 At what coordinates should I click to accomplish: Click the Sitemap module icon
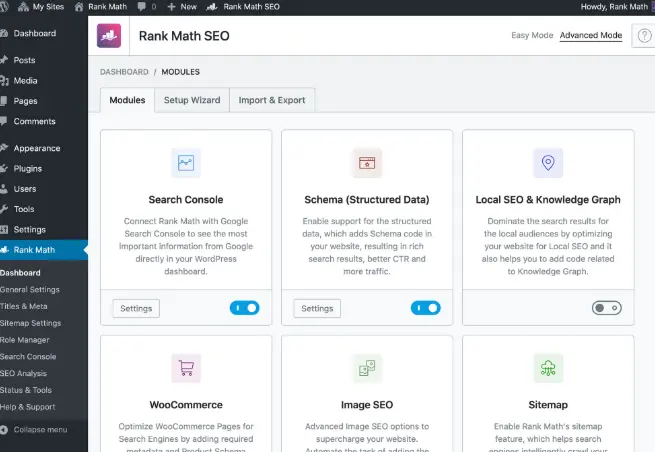[548, 368]
